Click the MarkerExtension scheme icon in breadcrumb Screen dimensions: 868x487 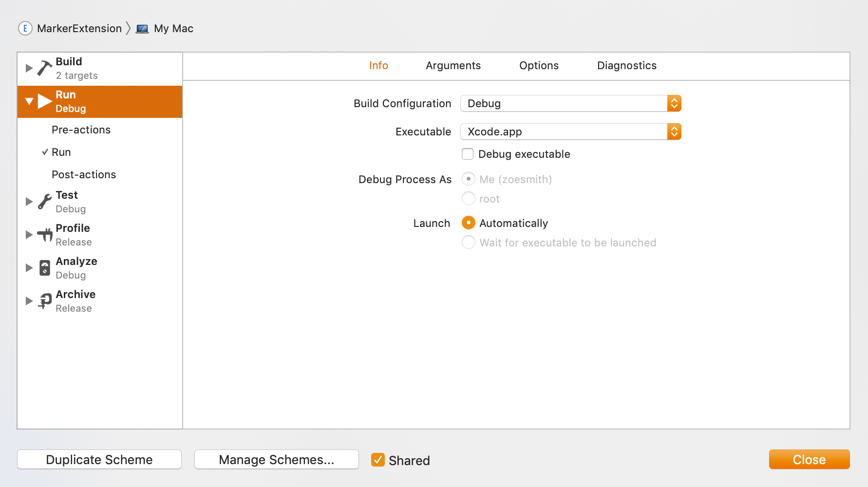point(24,28)
